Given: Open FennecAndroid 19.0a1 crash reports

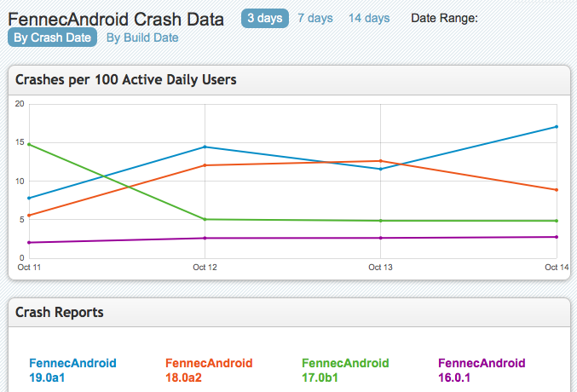Looking at the screenshot, I should (x=72, y=369).
